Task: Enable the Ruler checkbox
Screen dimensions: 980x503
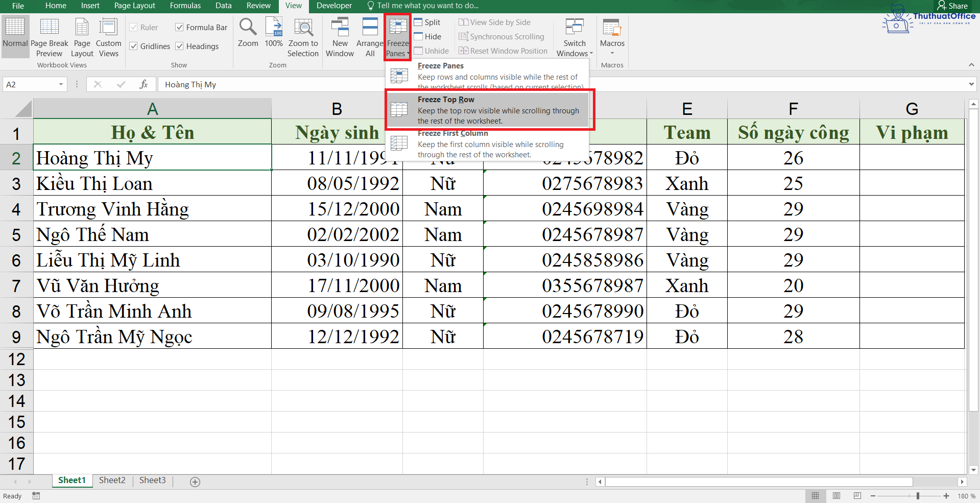Action: coord(133,27)
